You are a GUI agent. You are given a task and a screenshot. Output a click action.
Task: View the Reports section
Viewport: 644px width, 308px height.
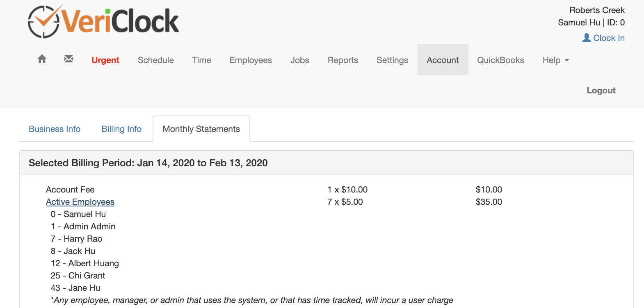click(343, 60)
